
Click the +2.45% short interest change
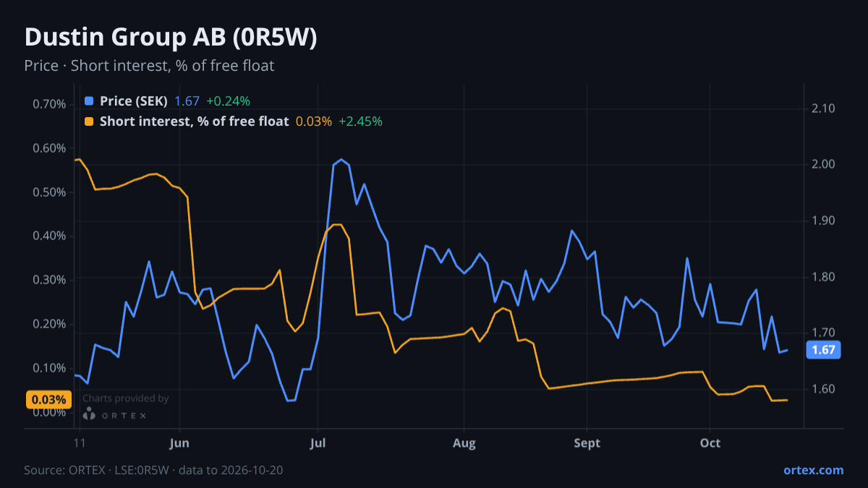coord(360,121)
